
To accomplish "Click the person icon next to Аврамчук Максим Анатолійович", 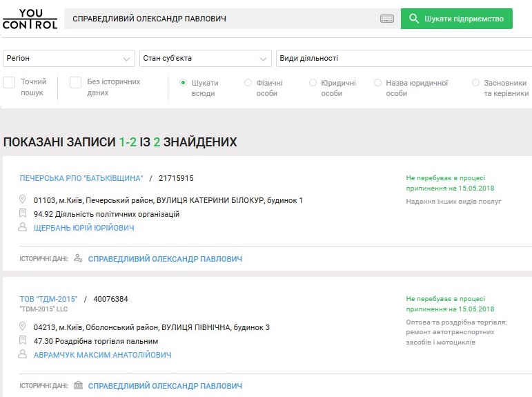I will tap(23, 355).
